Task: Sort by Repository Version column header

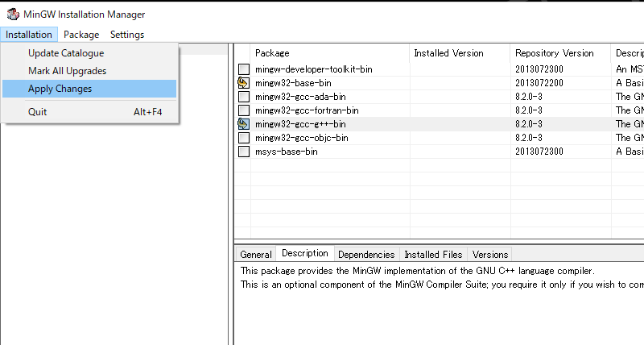Action: (560, 53)
